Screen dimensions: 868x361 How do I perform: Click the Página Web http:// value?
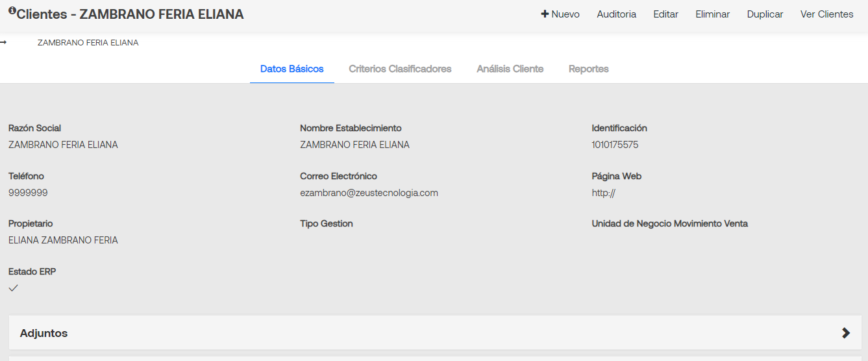603,193
